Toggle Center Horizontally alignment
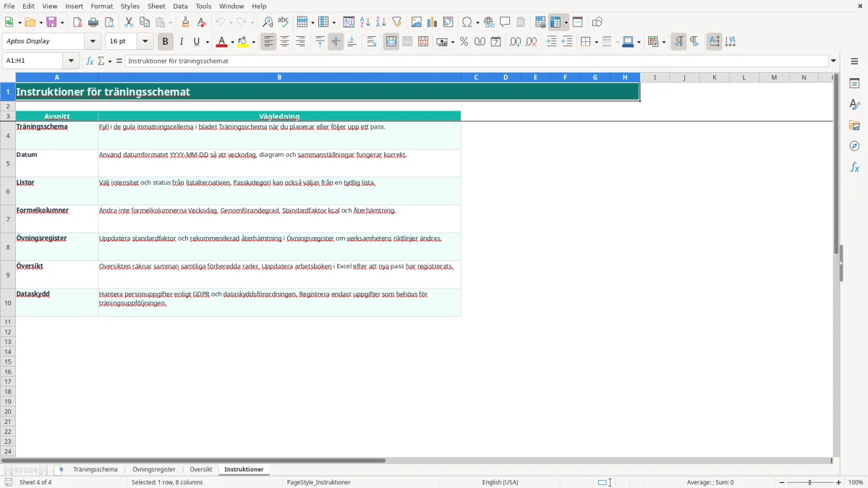 (x=284, y=42)
